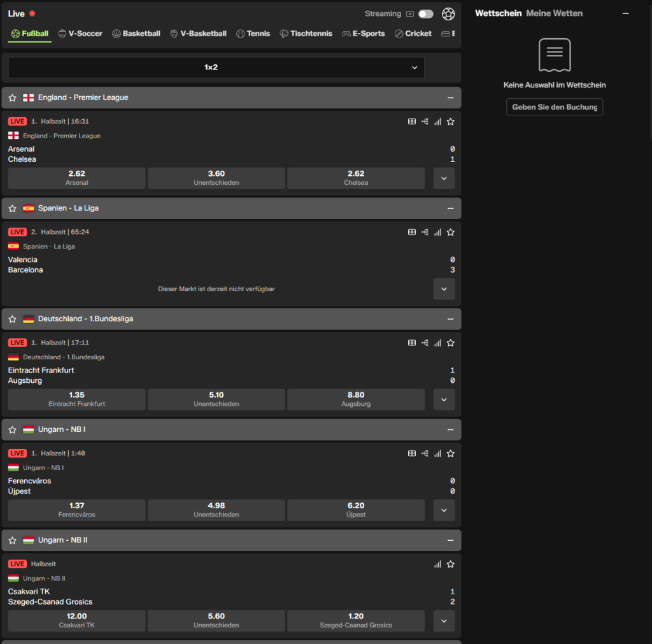652x644 pixels.
Task: Open pitch view for Valencia vs Barcelona
Action: pos(412,232)
